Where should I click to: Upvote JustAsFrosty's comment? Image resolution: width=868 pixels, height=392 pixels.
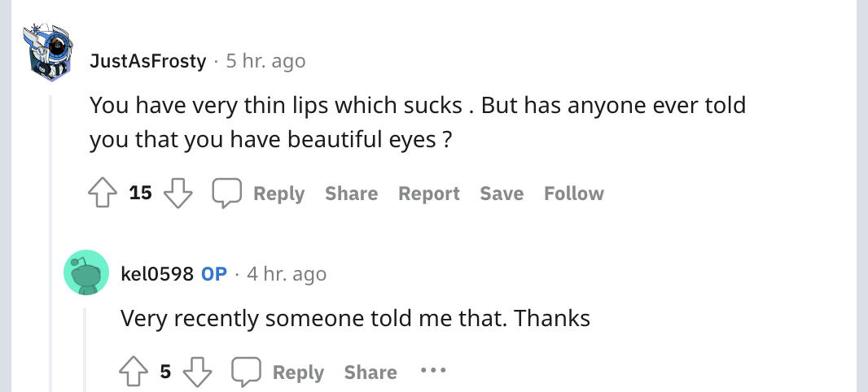(x=103, y=193)
